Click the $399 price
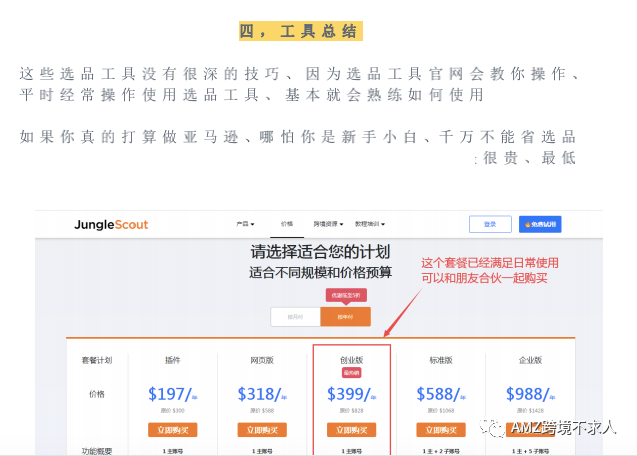 pos(351,394)
